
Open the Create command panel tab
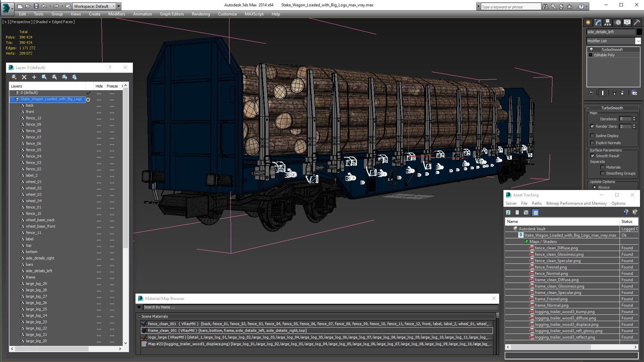click(x=588, y=22)
